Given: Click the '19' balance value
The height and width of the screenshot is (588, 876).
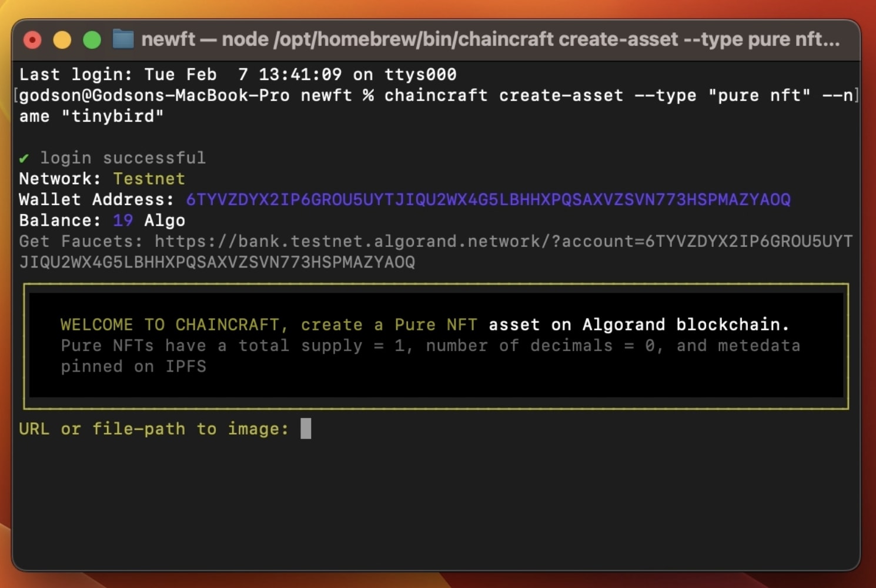Looking at the screenshot, I should coord(123,220).
